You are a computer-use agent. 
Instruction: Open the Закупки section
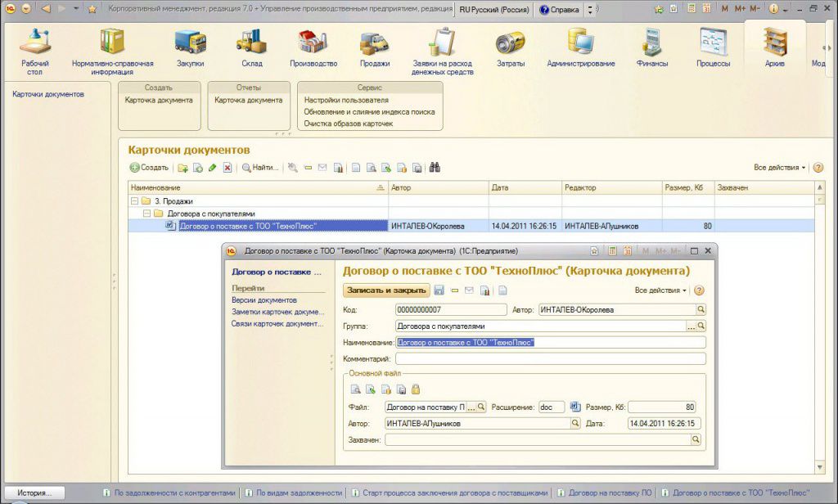point(190,48)
